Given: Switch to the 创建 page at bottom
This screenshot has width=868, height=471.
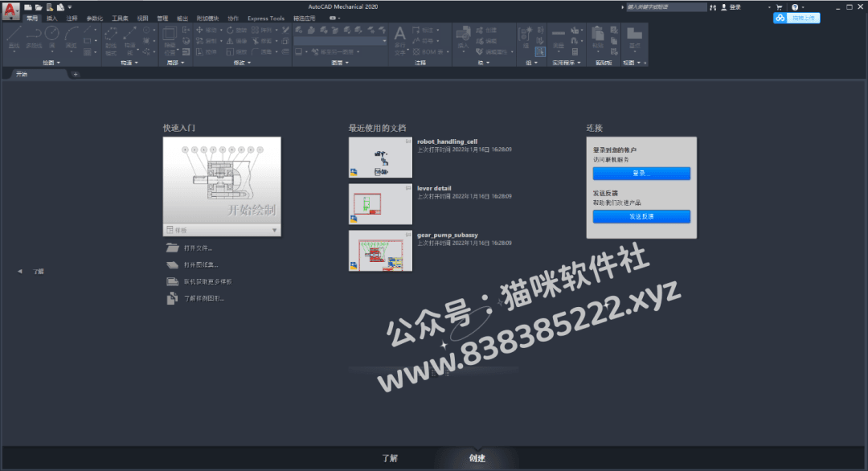Looking at the screenshot, I should click(x=477, y=458).
